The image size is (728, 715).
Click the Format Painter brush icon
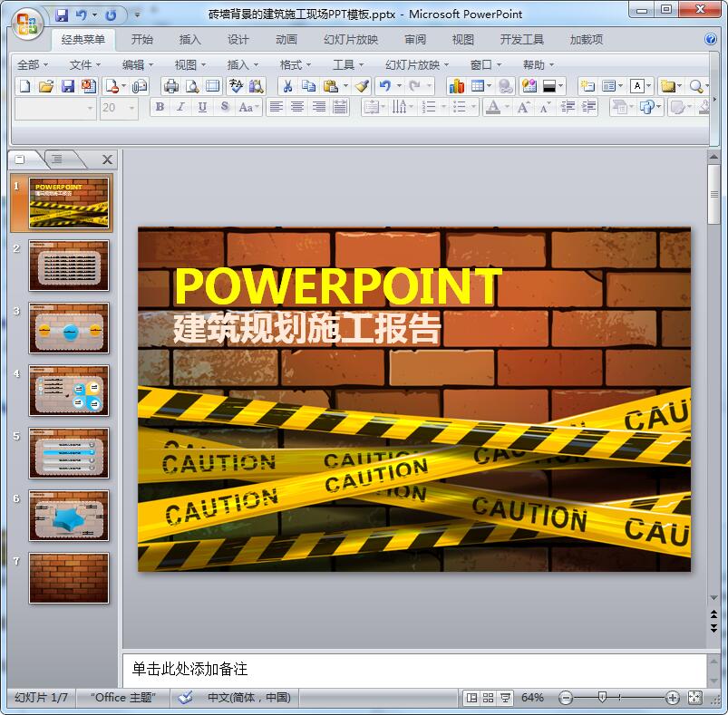tap(362, 86)
